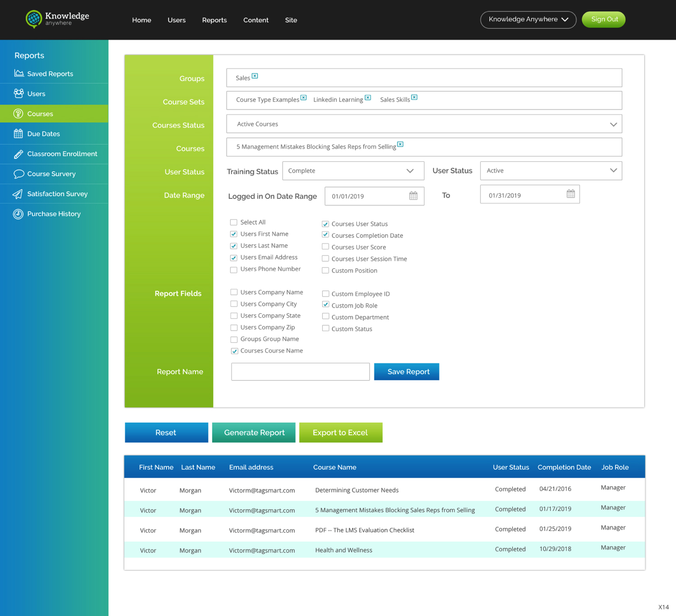The height and width of the screenshot is (616, 676).
Task: Open the Course Survey report
Action: [x=51, y=173]
